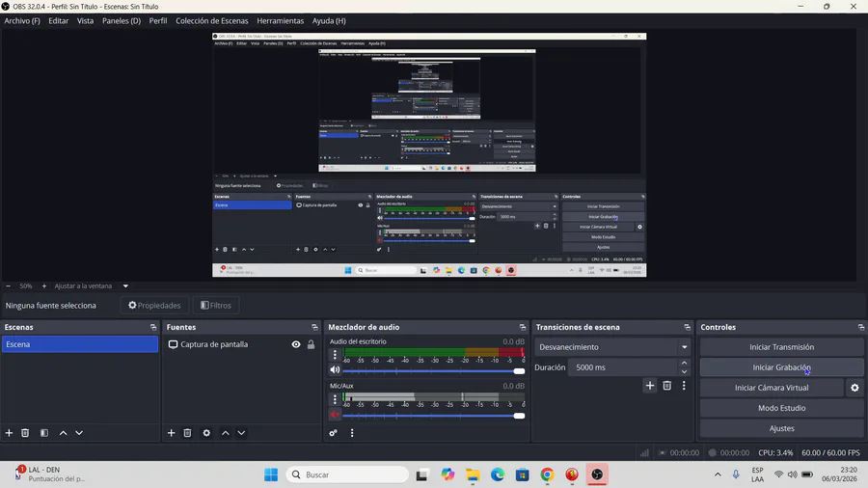Screen dimensions: 868x488
Task: Open Desvanecimiento transition dropdown
Action: (x=612, y=347)
